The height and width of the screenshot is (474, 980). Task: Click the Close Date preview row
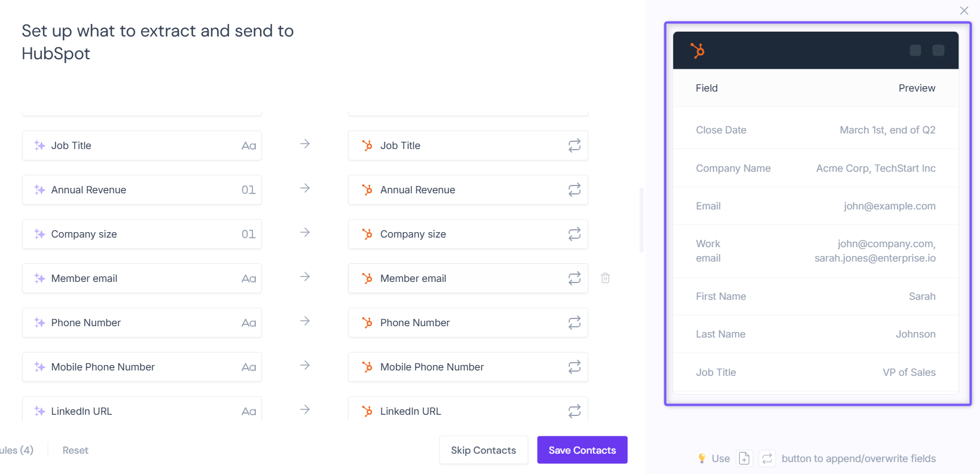click(816, 130)
